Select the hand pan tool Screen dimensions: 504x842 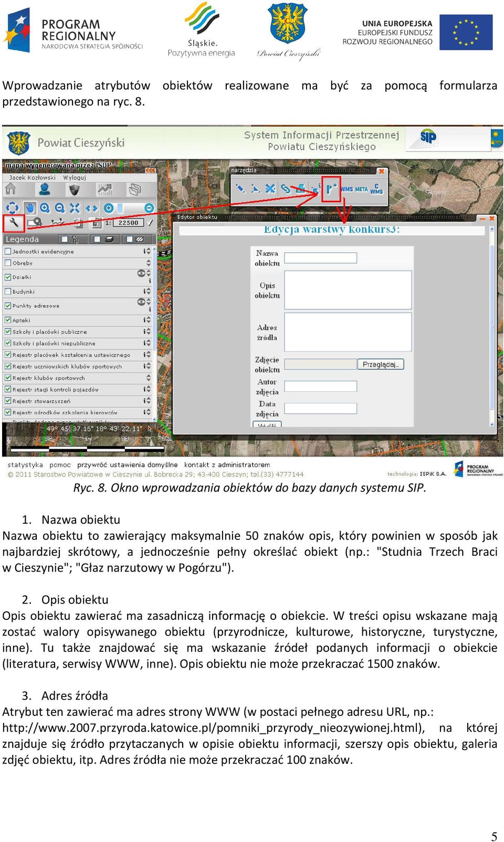pyautogui.click(x=30, y=208)
